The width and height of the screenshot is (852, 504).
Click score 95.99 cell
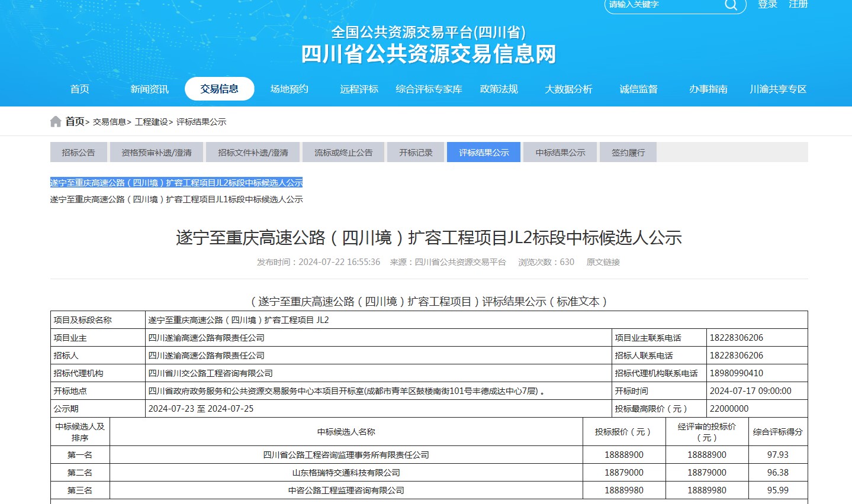click(x=778, y=490)
